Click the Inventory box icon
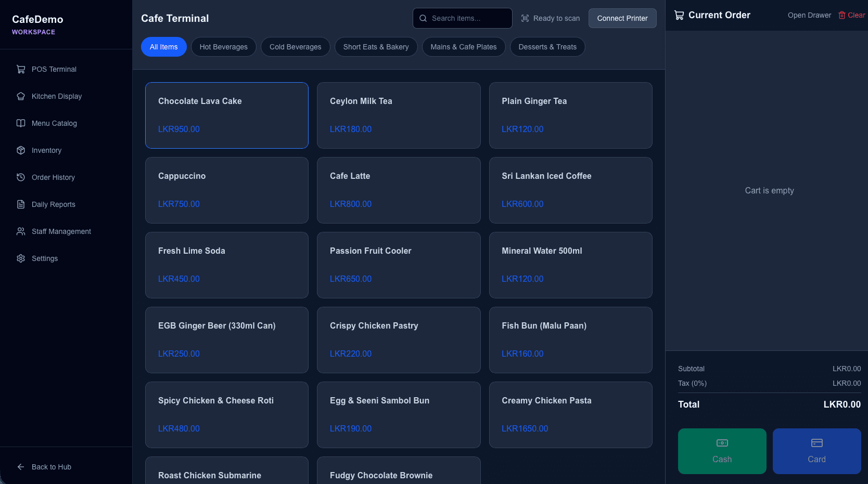 tap(21, 150)
